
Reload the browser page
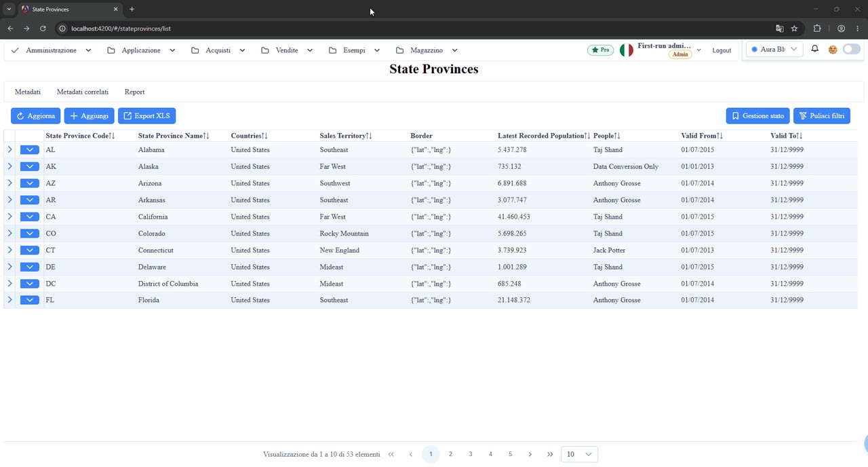click(x=43, y=29)
